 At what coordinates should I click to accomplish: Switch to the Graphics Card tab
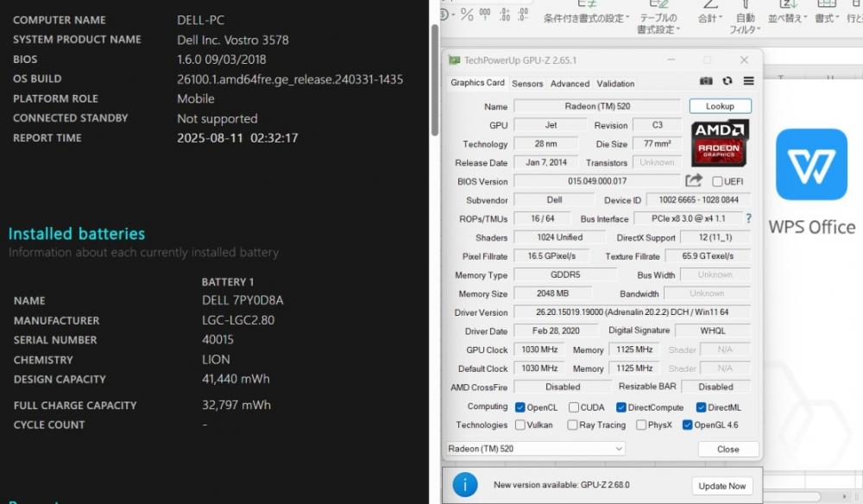477,83
